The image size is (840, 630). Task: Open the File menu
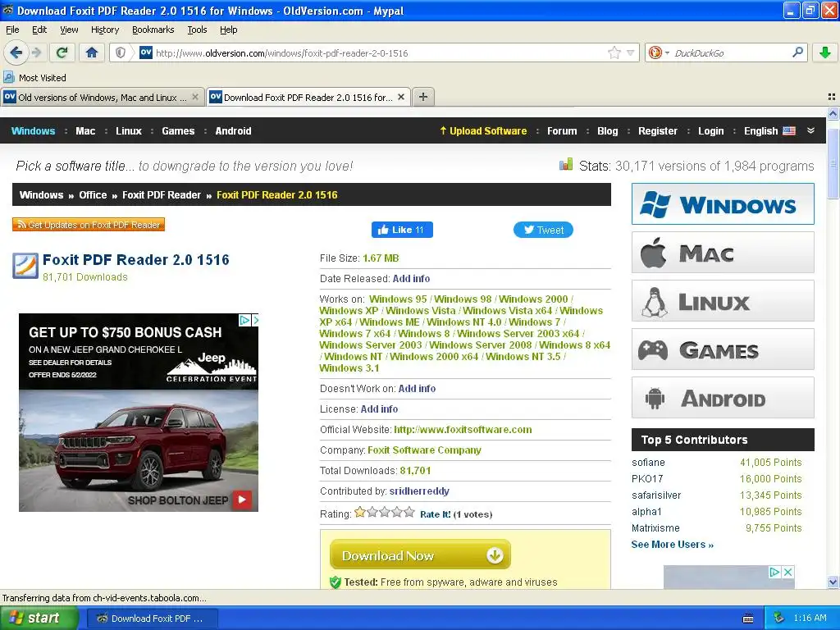point(12,30)
